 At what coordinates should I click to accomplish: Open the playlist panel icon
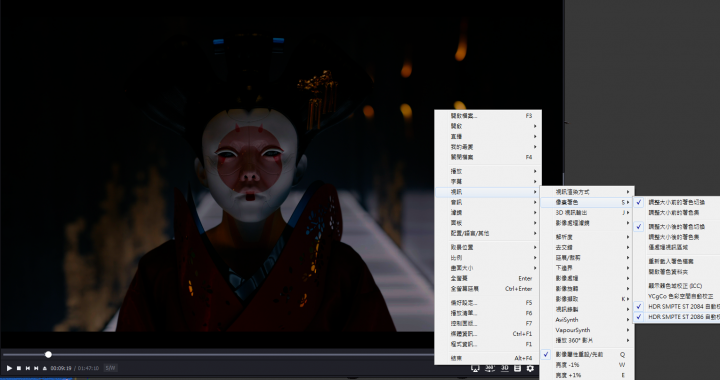point(517,368)
